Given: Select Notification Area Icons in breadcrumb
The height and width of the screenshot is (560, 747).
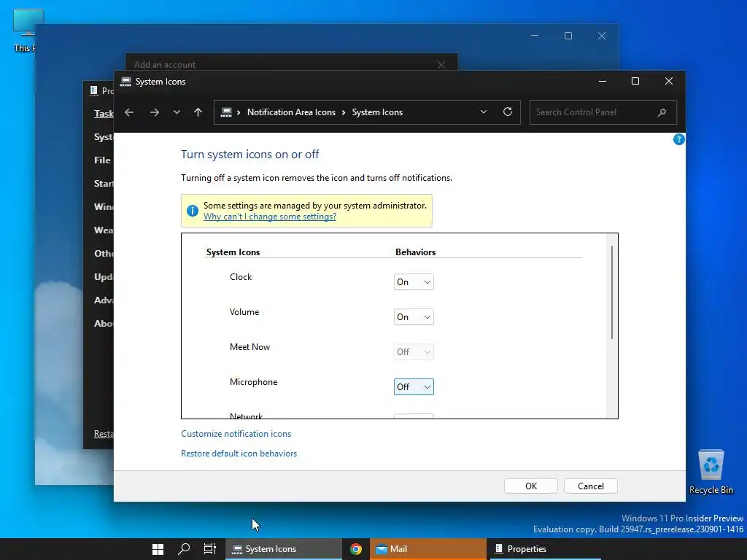Looking at the screenshot, I should tap(291, 112).
